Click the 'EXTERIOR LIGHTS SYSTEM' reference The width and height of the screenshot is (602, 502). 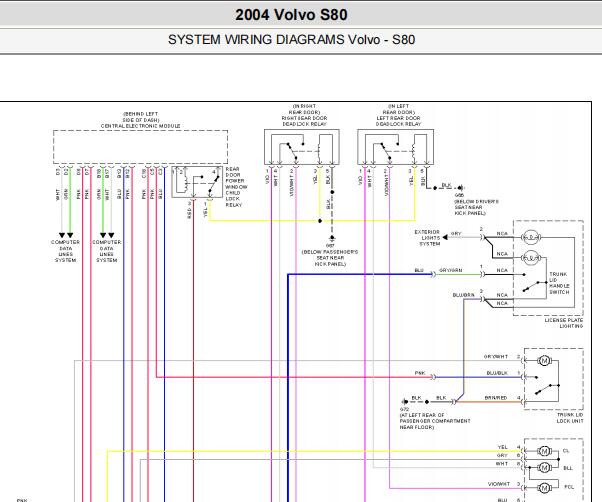tap(427, 238)
